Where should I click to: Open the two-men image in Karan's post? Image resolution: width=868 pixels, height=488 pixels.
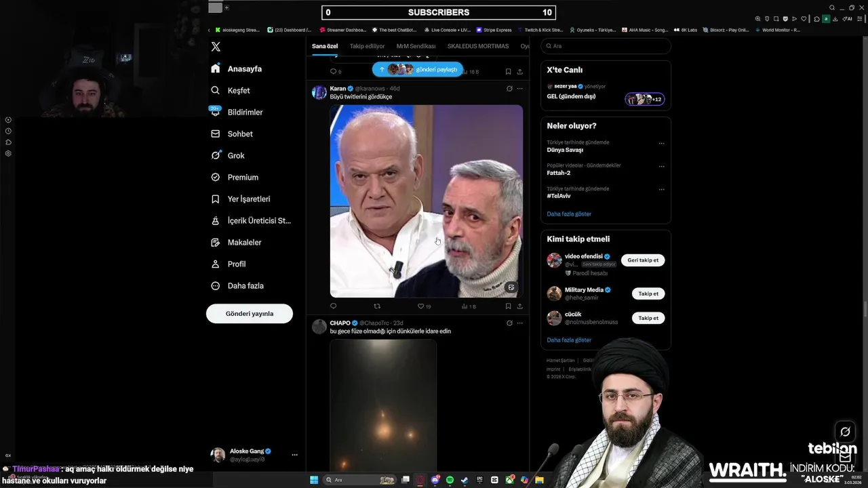pos(427,201)
